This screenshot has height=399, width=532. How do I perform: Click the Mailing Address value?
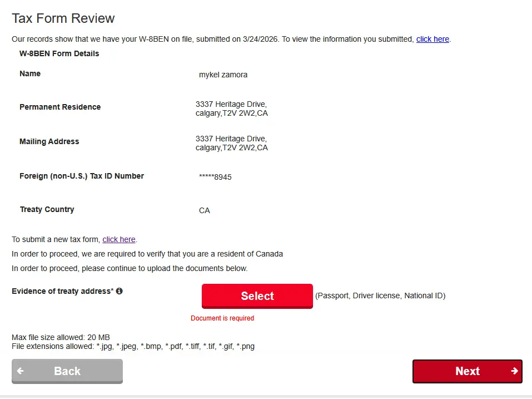(231, 144)
